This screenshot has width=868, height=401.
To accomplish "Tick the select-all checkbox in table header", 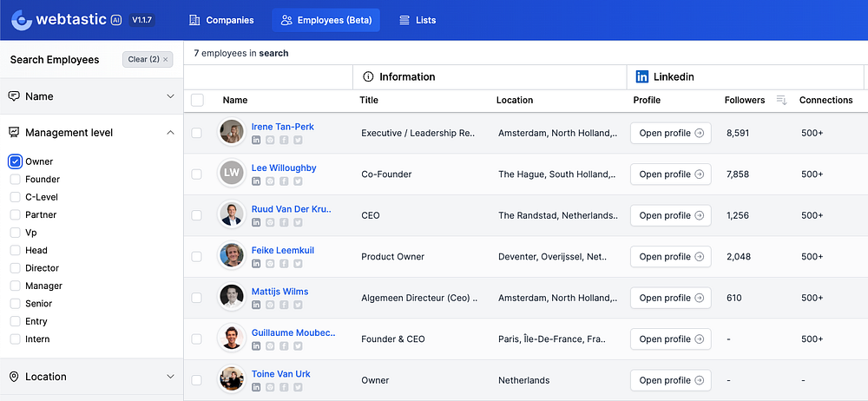I will (197, 101).
